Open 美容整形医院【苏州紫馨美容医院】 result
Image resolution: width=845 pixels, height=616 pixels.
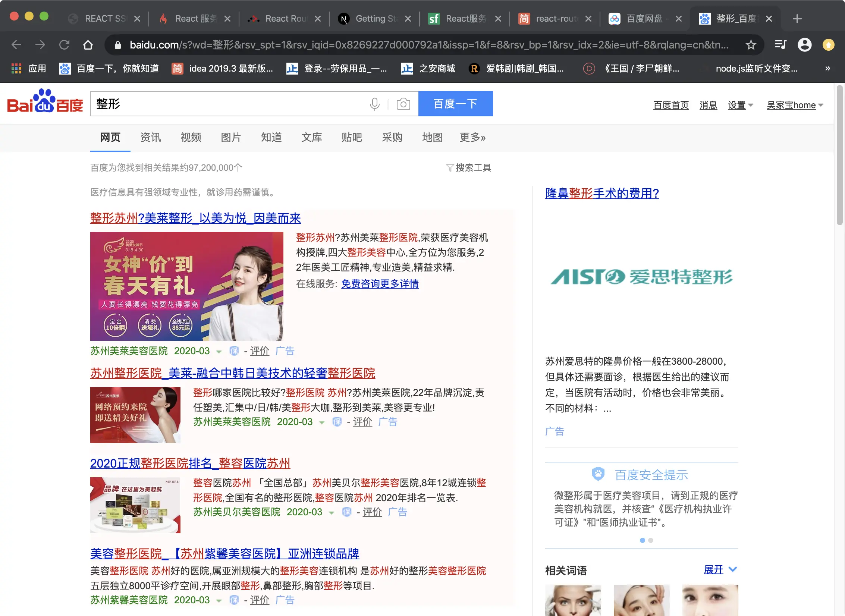(x=224, y=553)
